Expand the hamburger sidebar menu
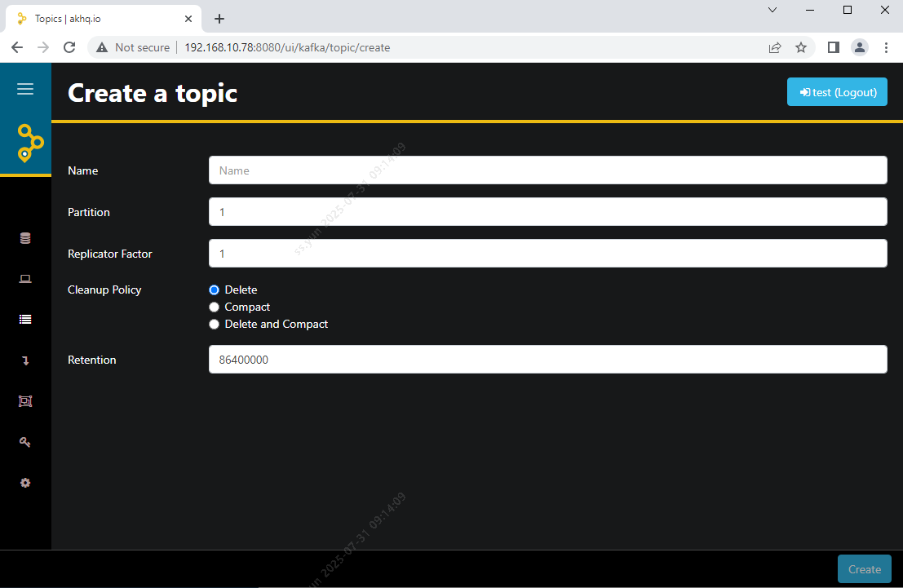Image resolution: width=903 pixels, height=588 pixels. 25,89
